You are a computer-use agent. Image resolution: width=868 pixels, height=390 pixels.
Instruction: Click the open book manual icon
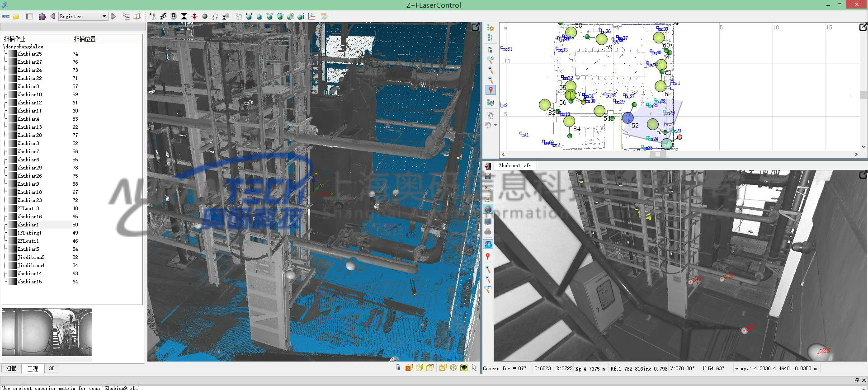(x=137, y=16)
